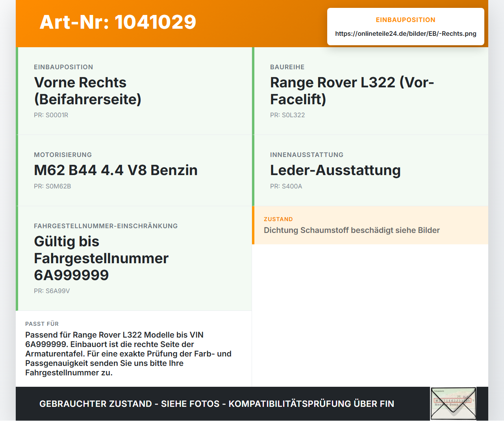The height and width of the screenshot is (421, 504).
Task: Click the PR: S0001R code
Action: [51, 115]
